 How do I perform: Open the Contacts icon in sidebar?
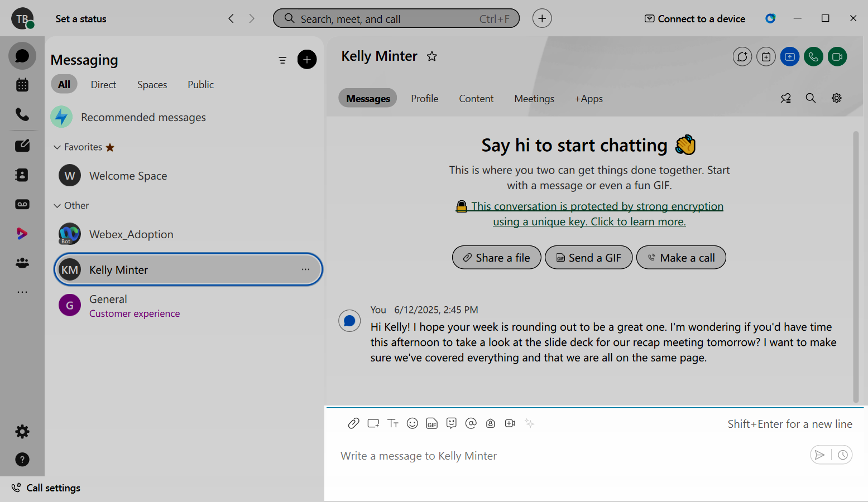point(22,175)
